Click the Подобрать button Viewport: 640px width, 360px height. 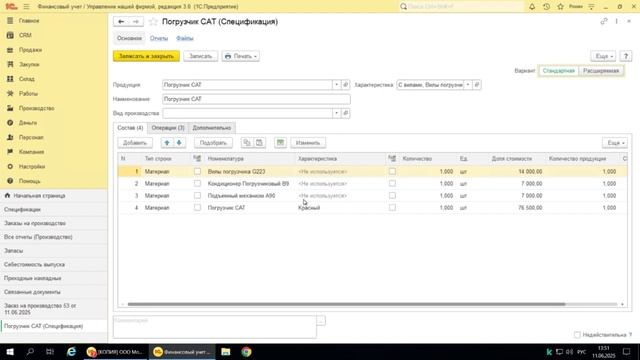213,142
